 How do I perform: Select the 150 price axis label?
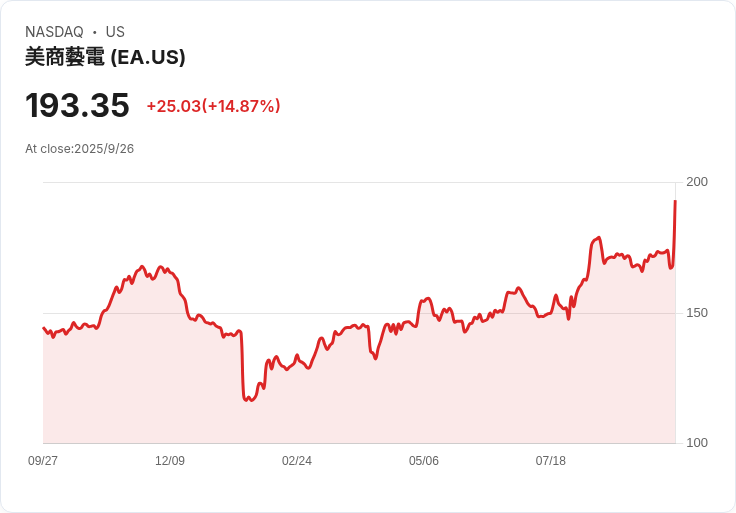coord(697,313)
